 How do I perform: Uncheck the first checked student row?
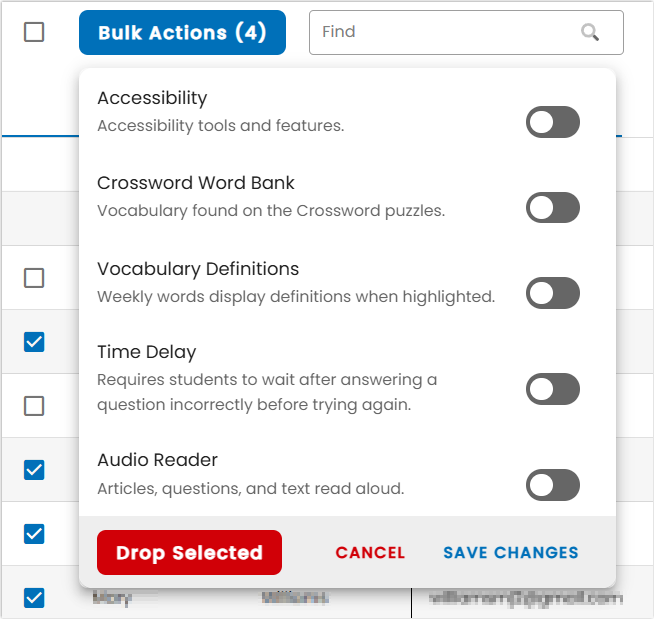point(34,342)
